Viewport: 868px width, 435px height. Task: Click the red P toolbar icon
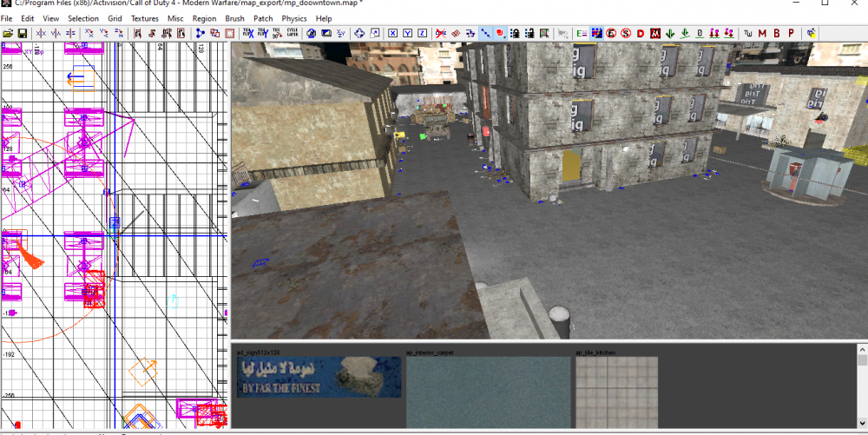point(791,33)
